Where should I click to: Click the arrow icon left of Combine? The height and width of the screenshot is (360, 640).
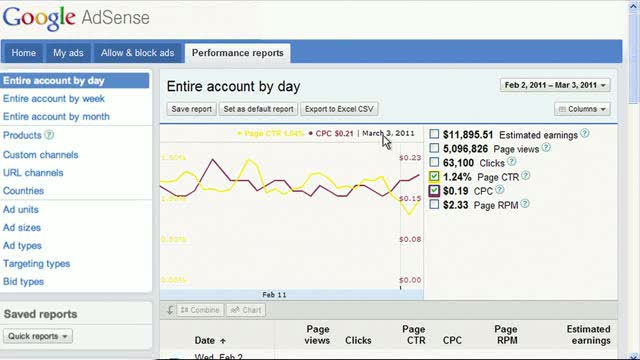[x=170, y=310]
